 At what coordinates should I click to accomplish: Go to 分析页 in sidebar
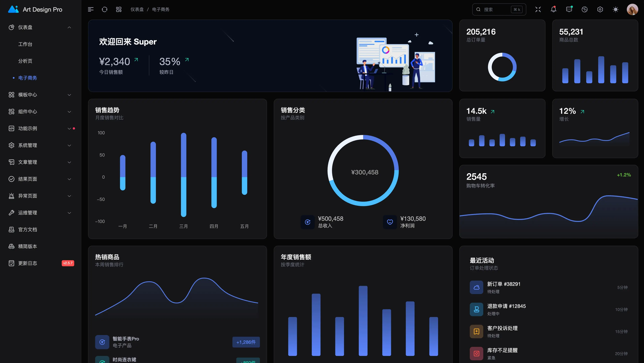pos(25,61)
